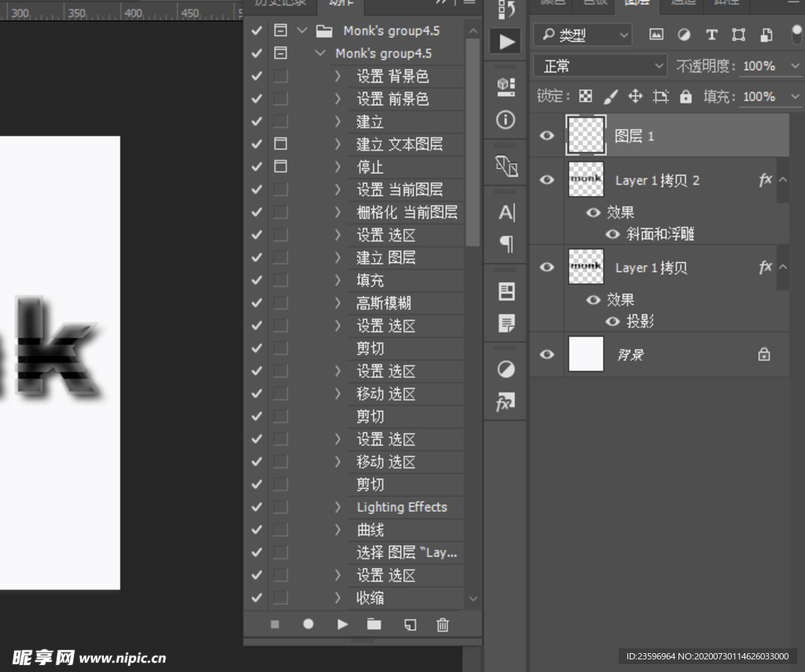
Task: Create a new action set folder
Action: pyautogui.click(x=374, y=624)
